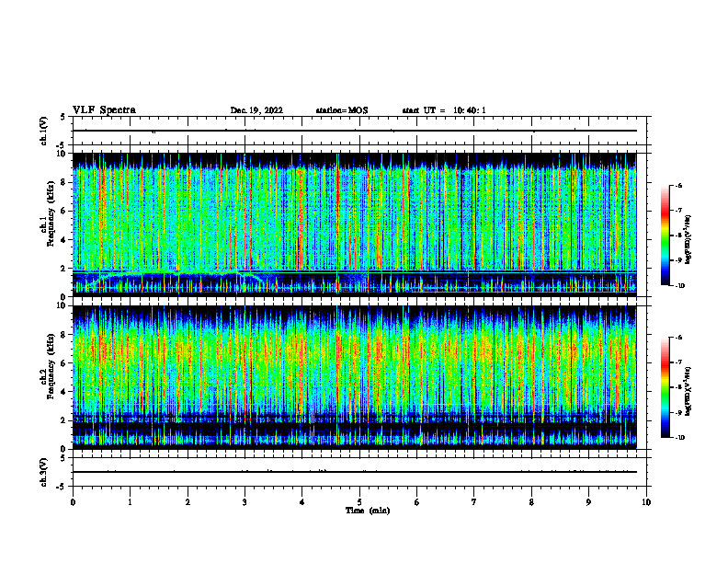
Task: Click time axis tick label '7'
Action: [x=474, y=502]
